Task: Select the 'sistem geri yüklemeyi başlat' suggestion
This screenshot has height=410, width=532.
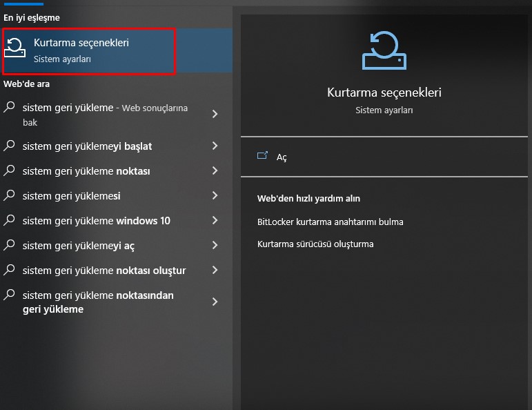Action: pos(87,146)
